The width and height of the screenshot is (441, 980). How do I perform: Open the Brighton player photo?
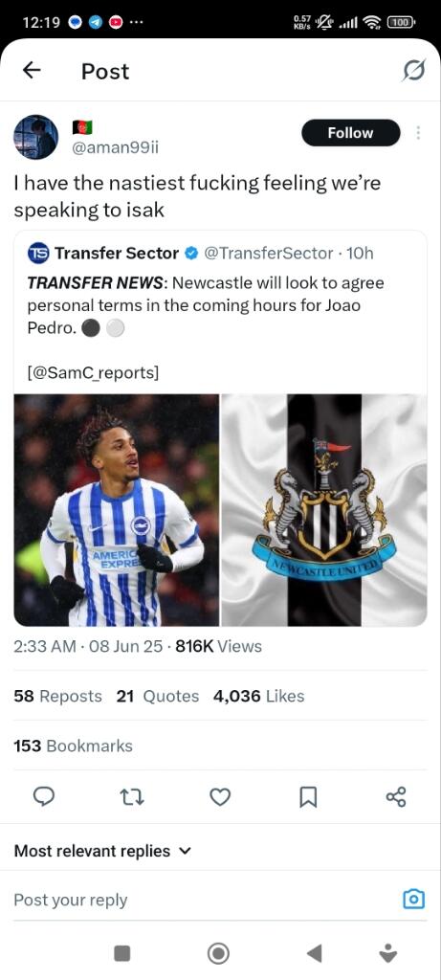[x=117, y=510]
